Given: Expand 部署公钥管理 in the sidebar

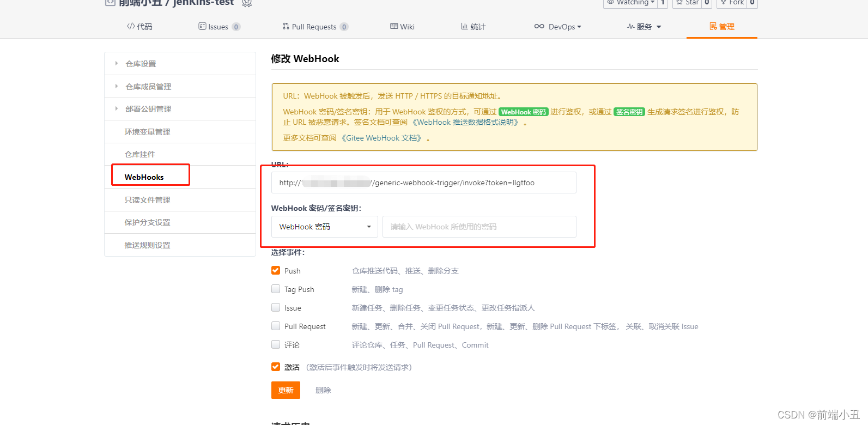Looking at the screenshot, I should click(x=180, y=109).
